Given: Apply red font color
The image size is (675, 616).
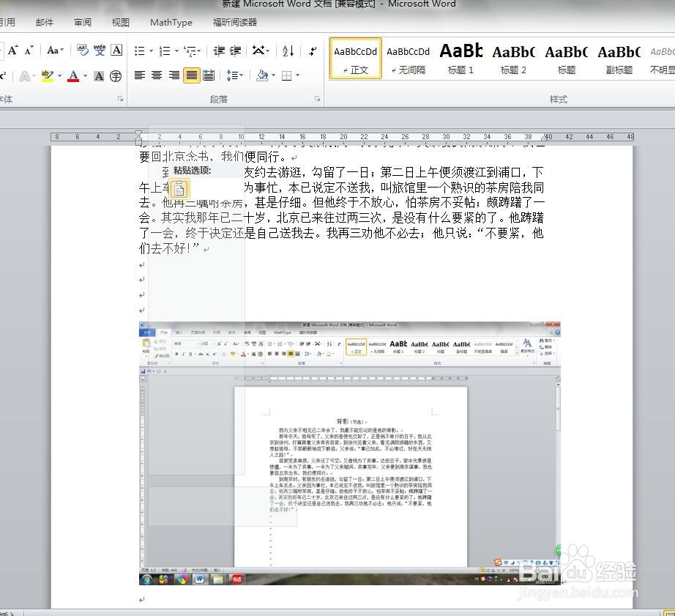Looking at the screenshot, I should coord(74,76).
